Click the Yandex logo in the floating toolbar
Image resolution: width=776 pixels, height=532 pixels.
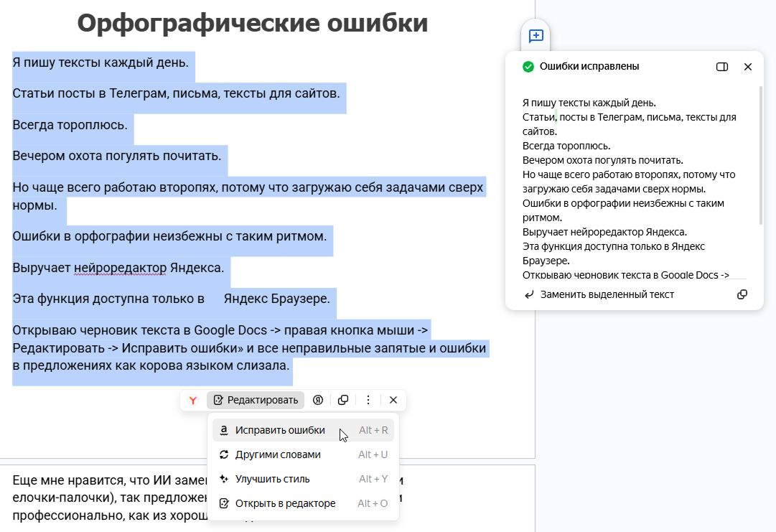(x=192, y=400)
